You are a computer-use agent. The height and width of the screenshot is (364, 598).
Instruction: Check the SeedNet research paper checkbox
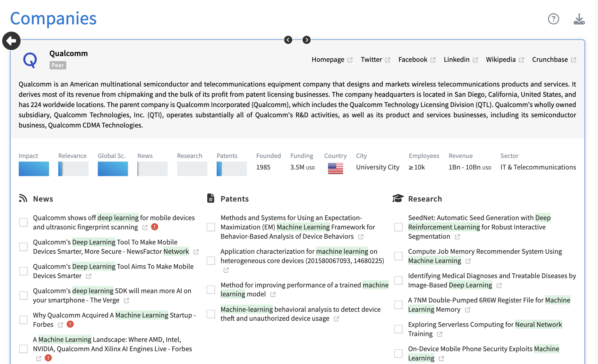398,227
